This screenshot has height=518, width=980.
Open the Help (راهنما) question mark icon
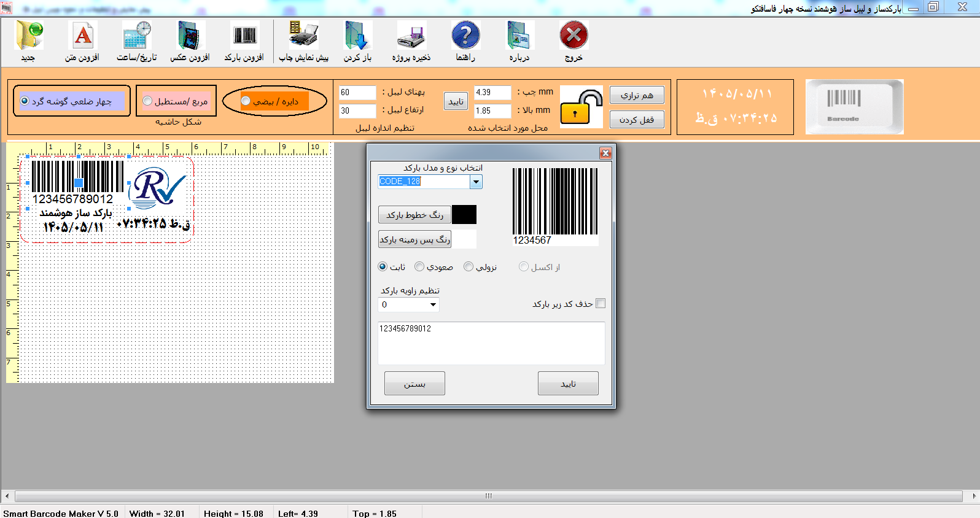pyautogui.click(x=465, y=35)
